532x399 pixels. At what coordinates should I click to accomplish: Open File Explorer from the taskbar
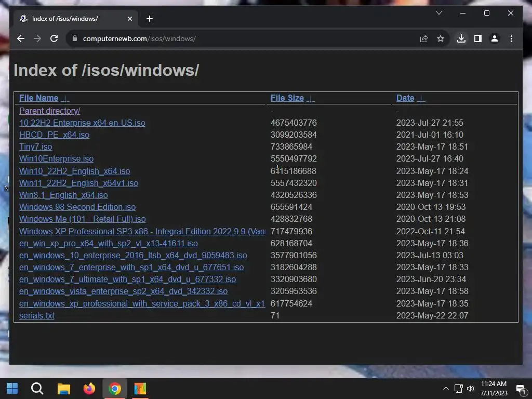(63, 389)
